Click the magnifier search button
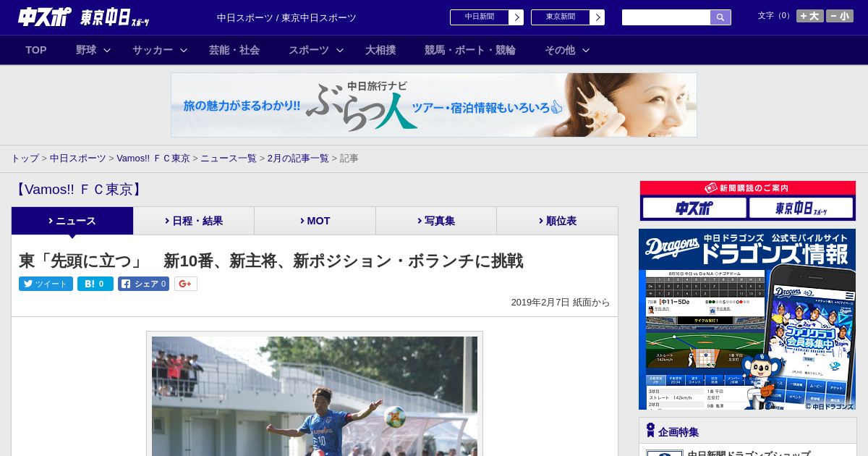868x456 pixels. click(x=720, y=17)
